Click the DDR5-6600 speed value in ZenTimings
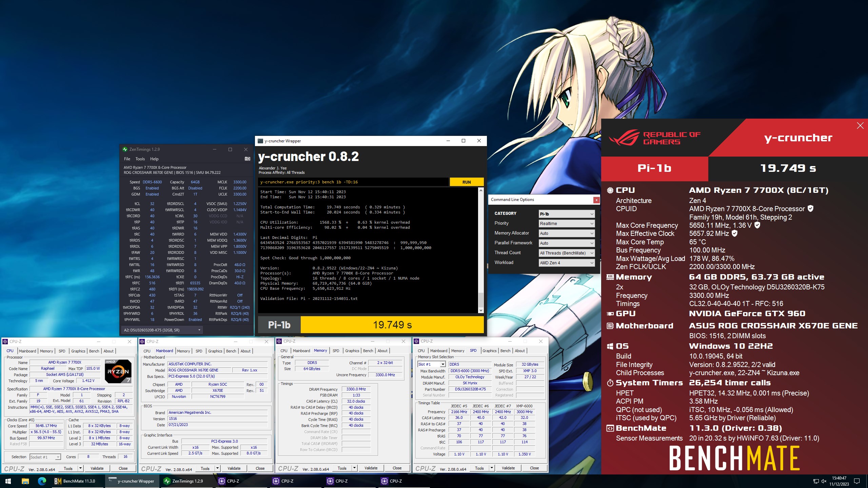Viewport: 868px width, 488px height. pos(152,182)
